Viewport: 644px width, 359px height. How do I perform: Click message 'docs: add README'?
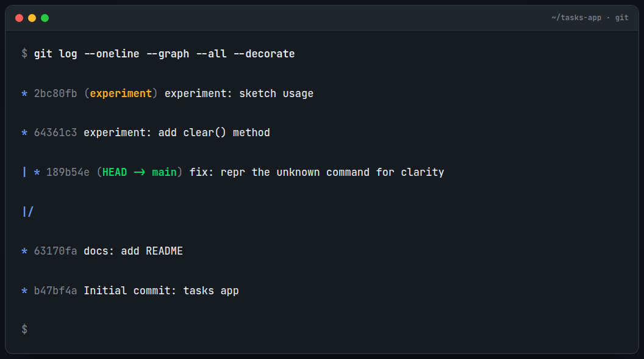coord(133,252)
